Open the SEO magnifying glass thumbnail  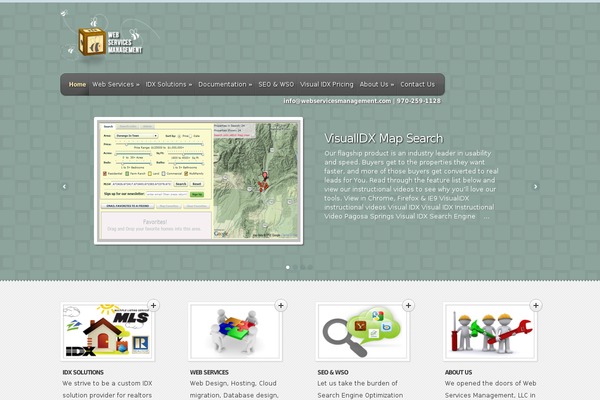[363, 331]
